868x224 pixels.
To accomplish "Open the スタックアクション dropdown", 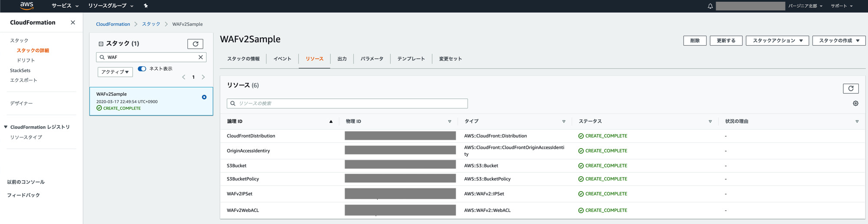I will click(777, 40).
